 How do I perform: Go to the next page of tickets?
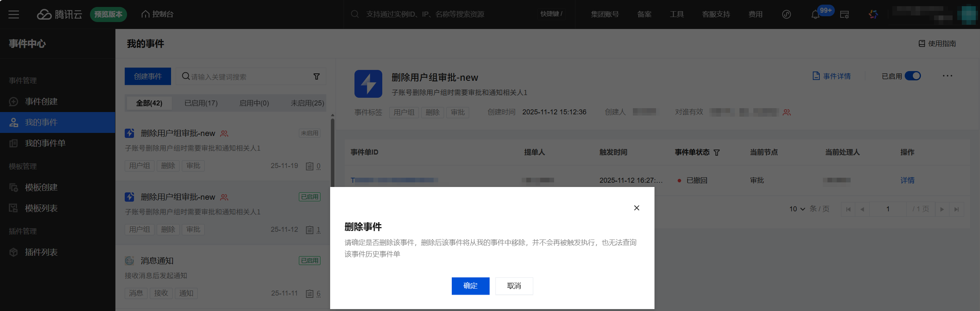click(942, 209)
